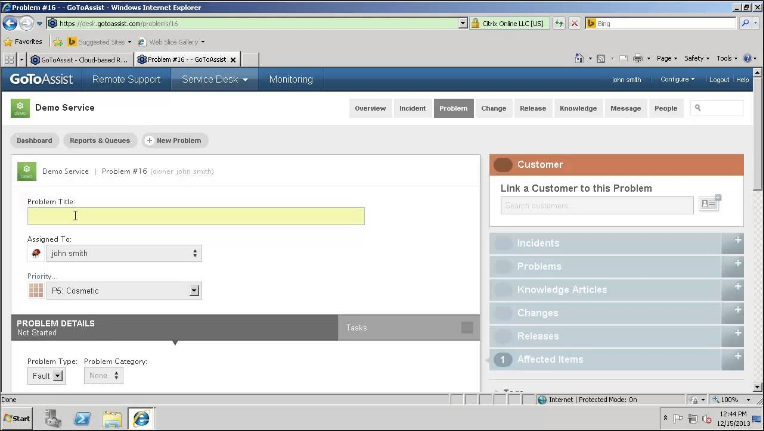Click the ladybug icon beside Assigned To
The image size is (764, 431).
[36, 253]
